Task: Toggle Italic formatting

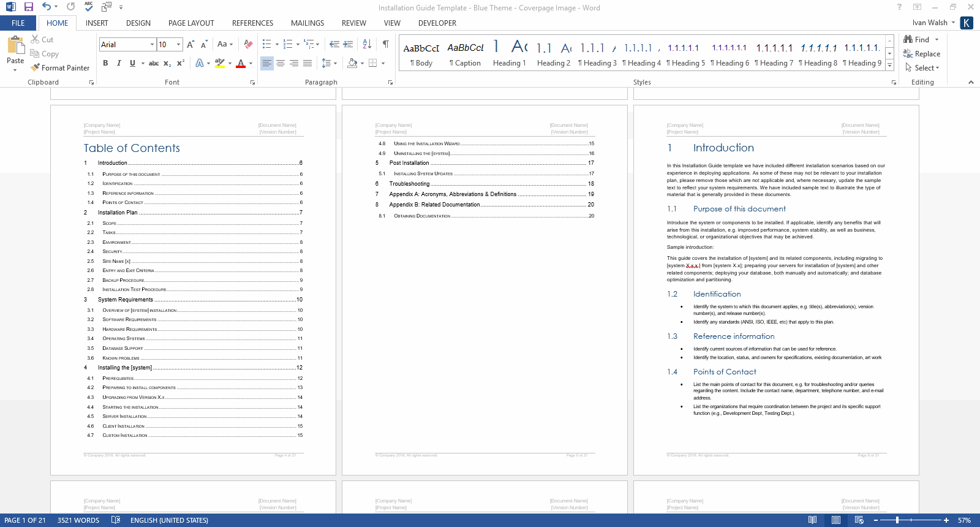Action: tap(119, 63)
